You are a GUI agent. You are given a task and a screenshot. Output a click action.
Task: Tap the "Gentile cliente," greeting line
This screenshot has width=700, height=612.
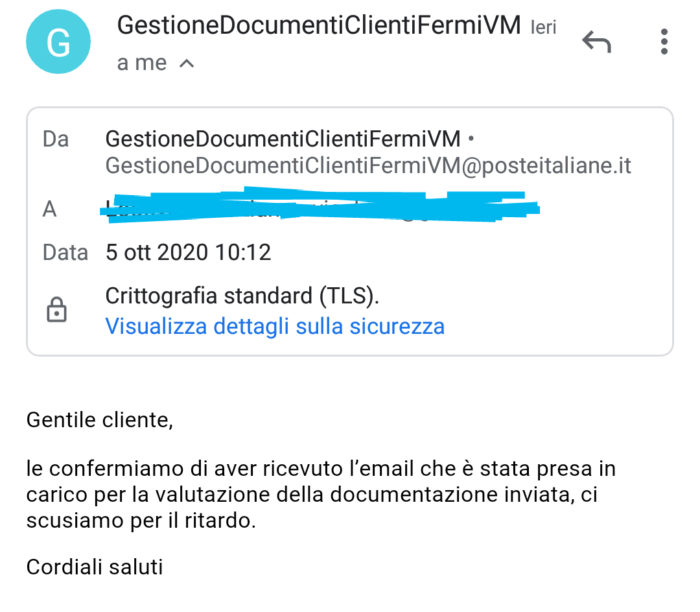point(100,420)
